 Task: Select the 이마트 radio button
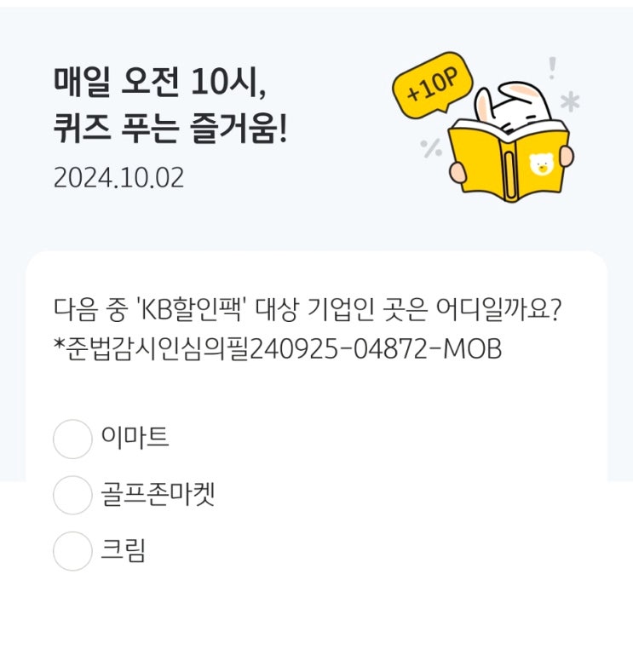pyautogui.click(x=72, y=439)
